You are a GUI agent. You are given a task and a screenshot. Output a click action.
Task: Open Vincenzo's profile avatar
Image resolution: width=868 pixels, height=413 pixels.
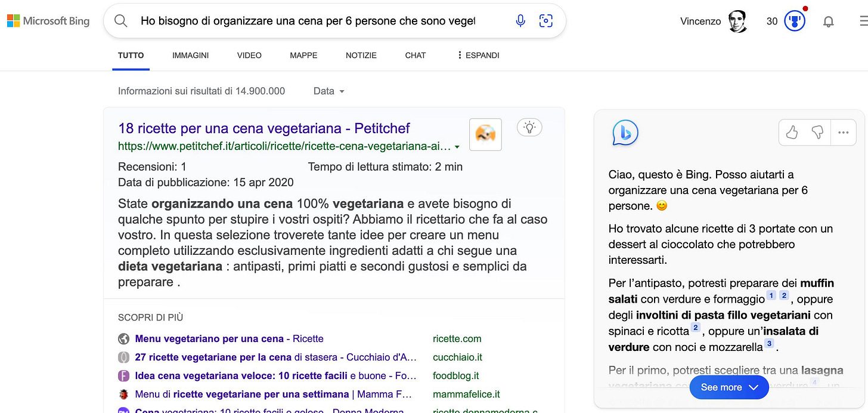click(738, 21)
